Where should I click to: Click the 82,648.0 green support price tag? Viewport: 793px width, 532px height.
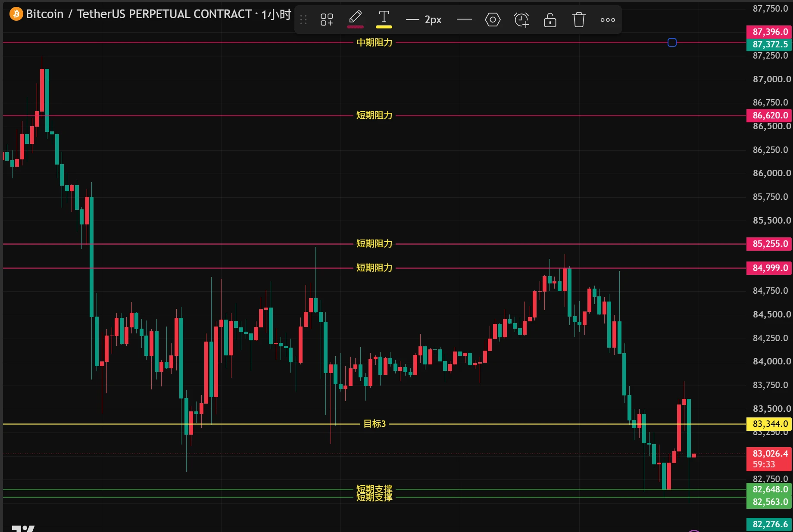click(x=769, y=489)
